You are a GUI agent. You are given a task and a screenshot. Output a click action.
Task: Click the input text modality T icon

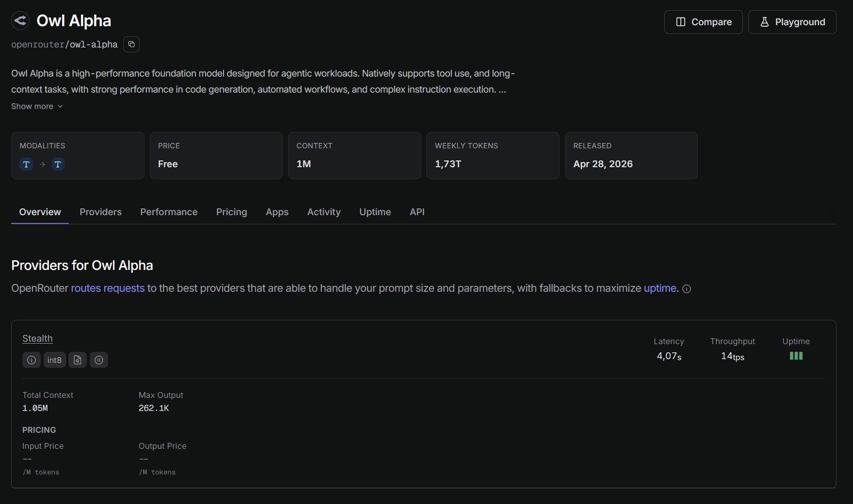[x=26, y=164]
